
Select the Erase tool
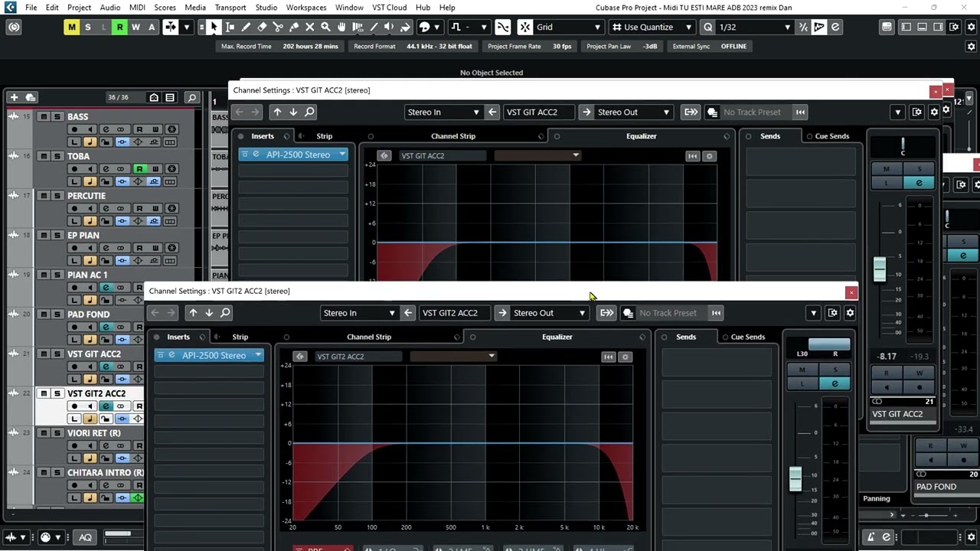tap(262, 27)
